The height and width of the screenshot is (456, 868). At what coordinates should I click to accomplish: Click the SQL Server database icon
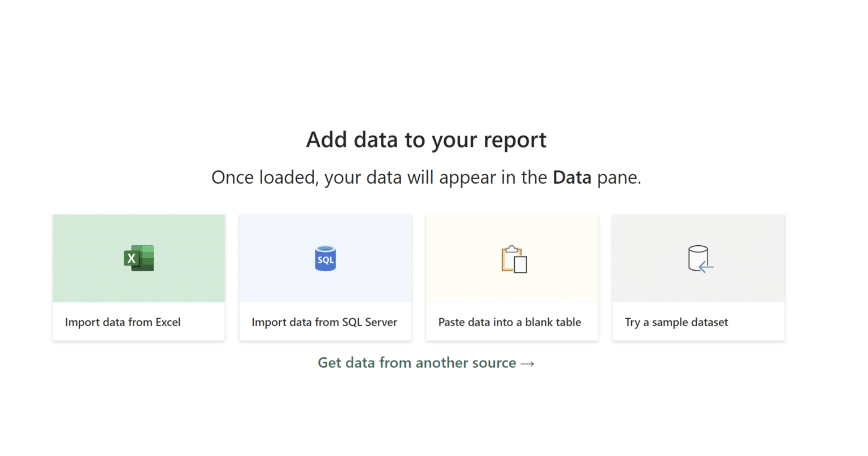tap(325, 258)
